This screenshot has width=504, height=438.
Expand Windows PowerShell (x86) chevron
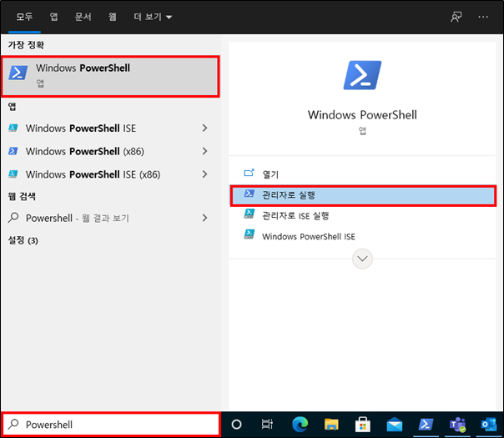tap(204, 151)
